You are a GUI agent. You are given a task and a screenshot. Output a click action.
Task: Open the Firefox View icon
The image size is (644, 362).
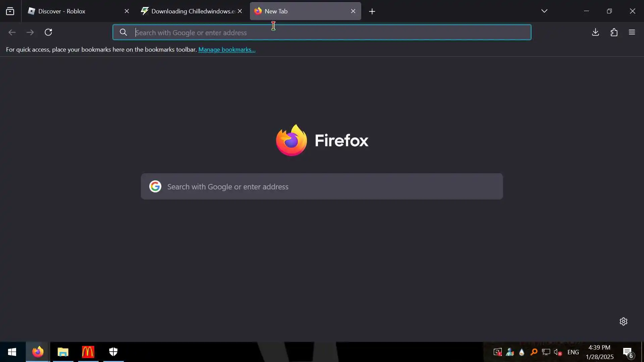coord(10,11)
